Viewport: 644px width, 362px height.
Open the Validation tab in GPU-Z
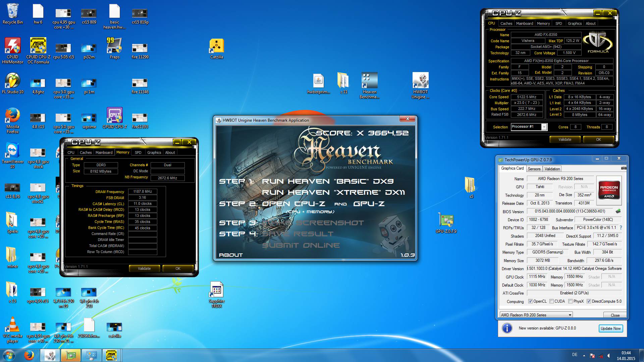click(552, 169)
